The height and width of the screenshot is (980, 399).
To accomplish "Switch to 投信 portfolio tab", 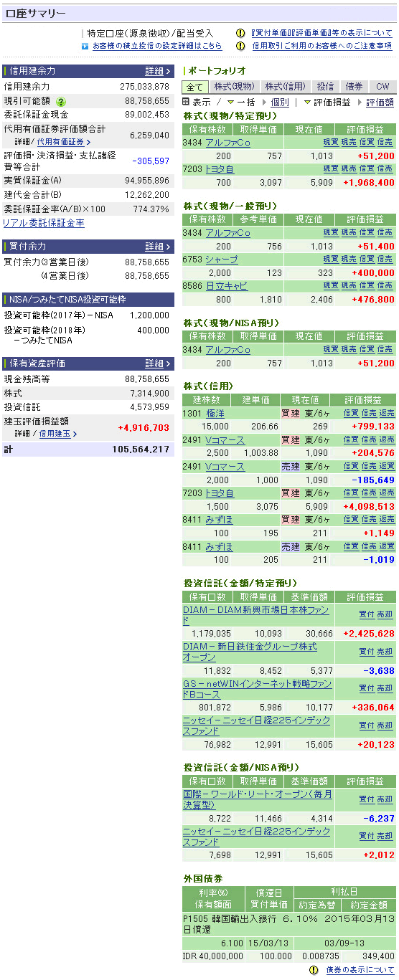I will [x=325, y=87].
